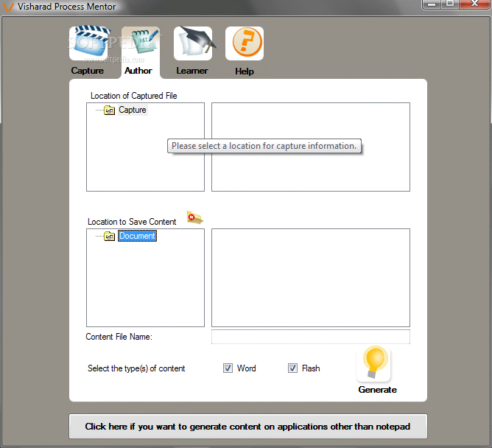Image resolution: width=492 pixels, height=448 pixels.
Task: Click the Content File Name input field
Action: [311, 337]
